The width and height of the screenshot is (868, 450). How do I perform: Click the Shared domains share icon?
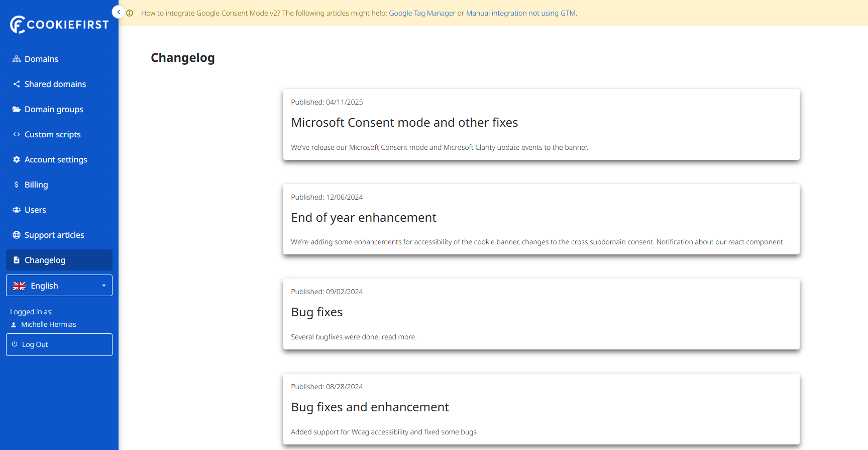point(17,84)
